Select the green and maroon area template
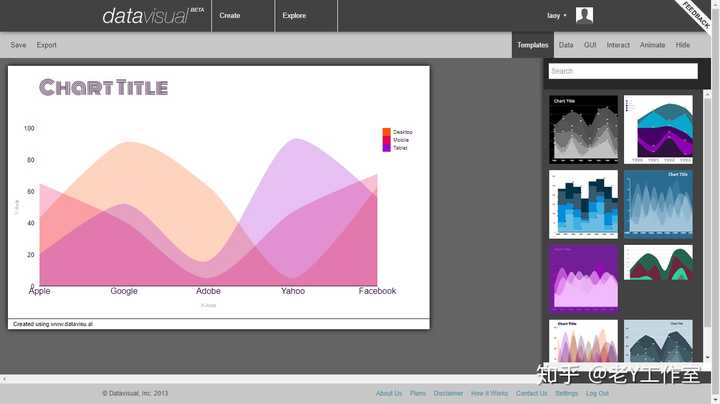The width and height of the screenshot is (720, 404). [x=658, y=262]
